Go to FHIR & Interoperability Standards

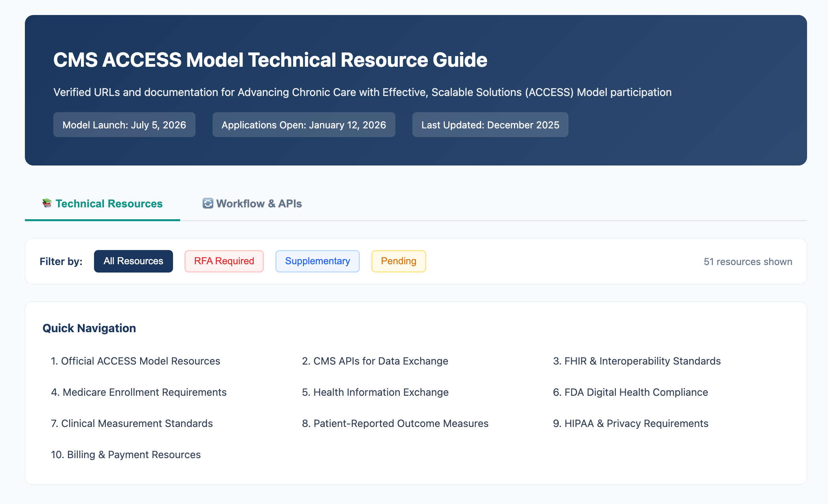click(x=637, y=361)
